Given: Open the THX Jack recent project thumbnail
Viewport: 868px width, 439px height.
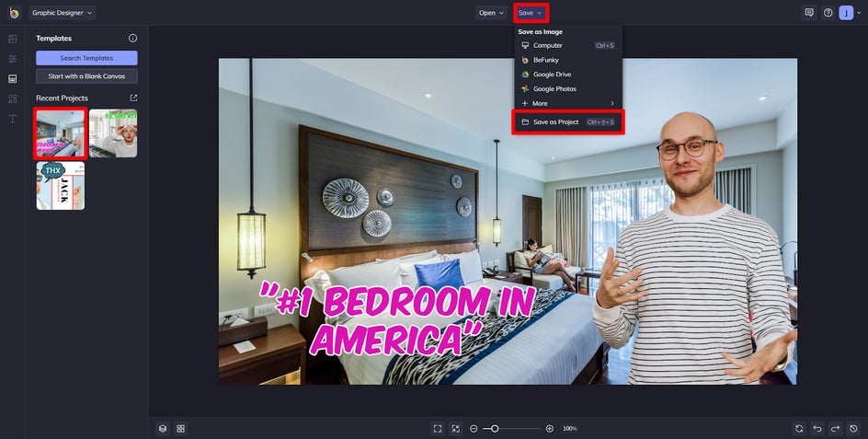Looking at the screenshot, I should (x=61, y=186).
